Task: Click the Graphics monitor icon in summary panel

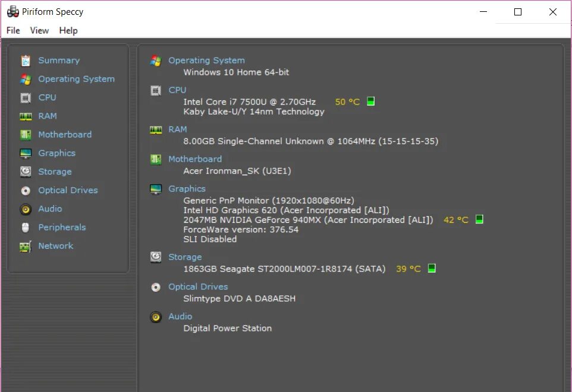Action: [156, 189]
